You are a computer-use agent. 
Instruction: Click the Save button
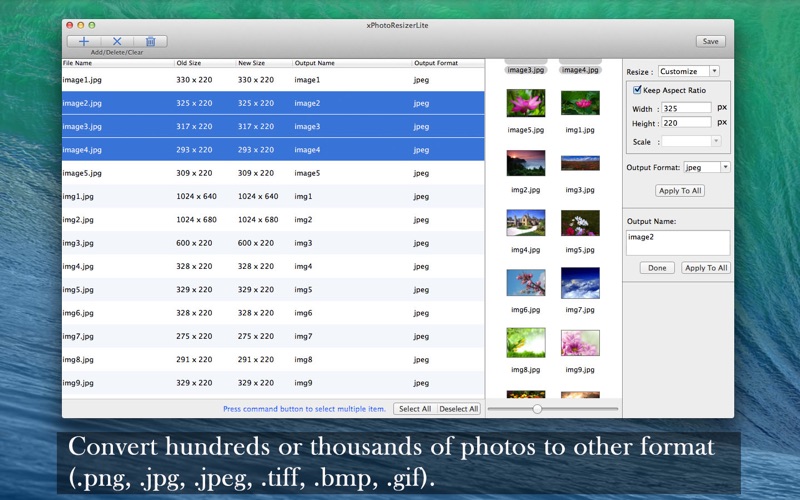click(711, 41)
